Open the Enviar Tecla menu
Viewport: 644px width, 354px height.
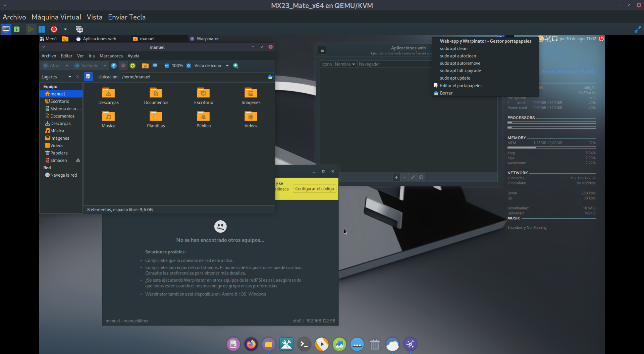tap(127, 17)
